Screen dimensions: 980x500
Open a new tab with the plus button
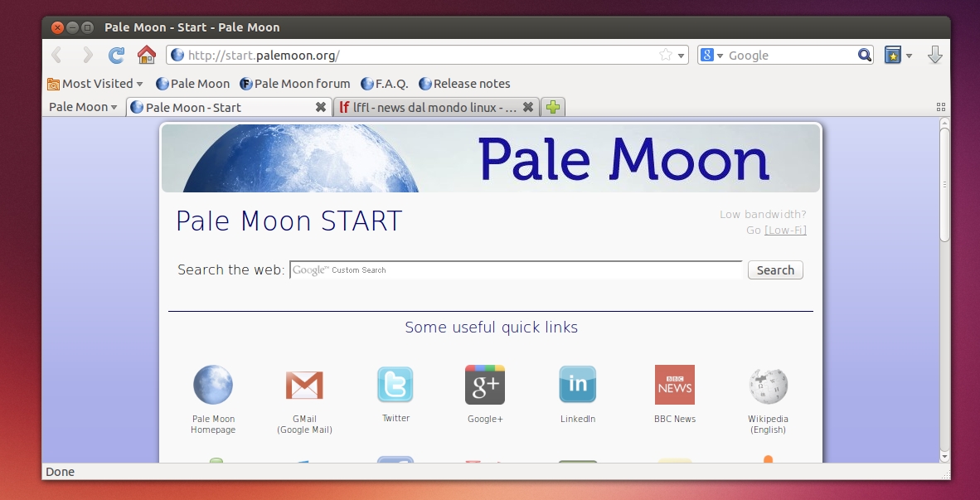[x=552, y=107]
